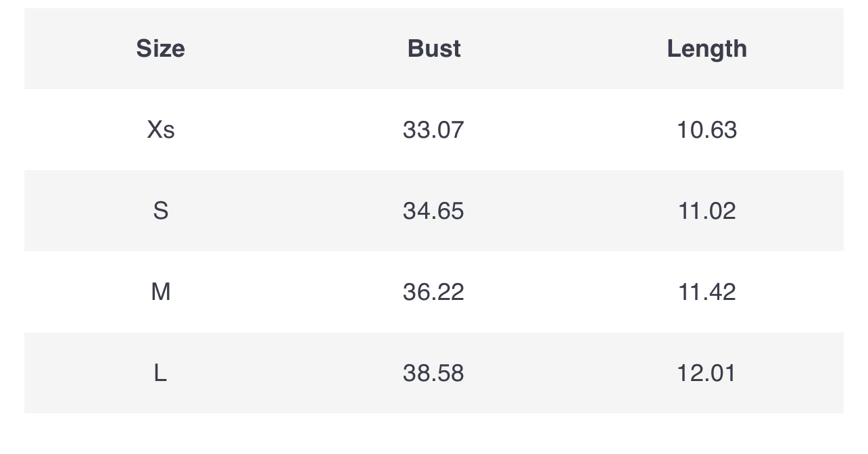868x454 pixels.
Task: Click the Xs size cell
Action: [x=161, y=130]
